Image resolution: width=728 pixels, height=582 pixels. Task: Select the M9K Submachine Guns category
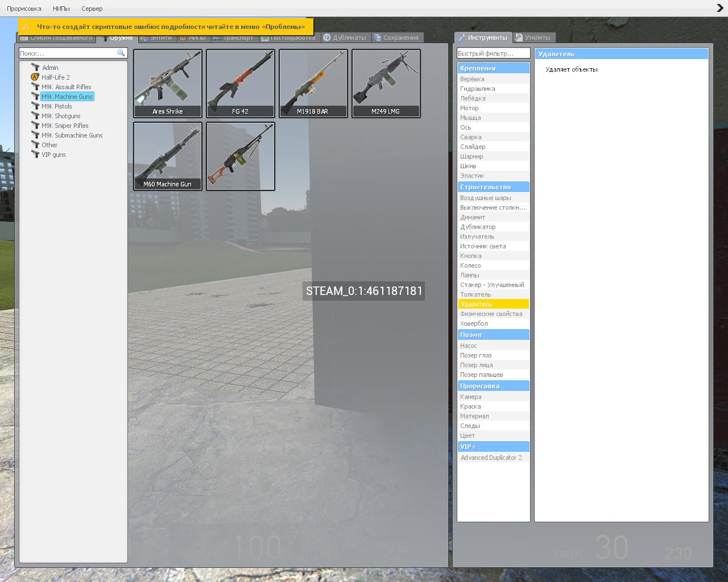point(72,135)
